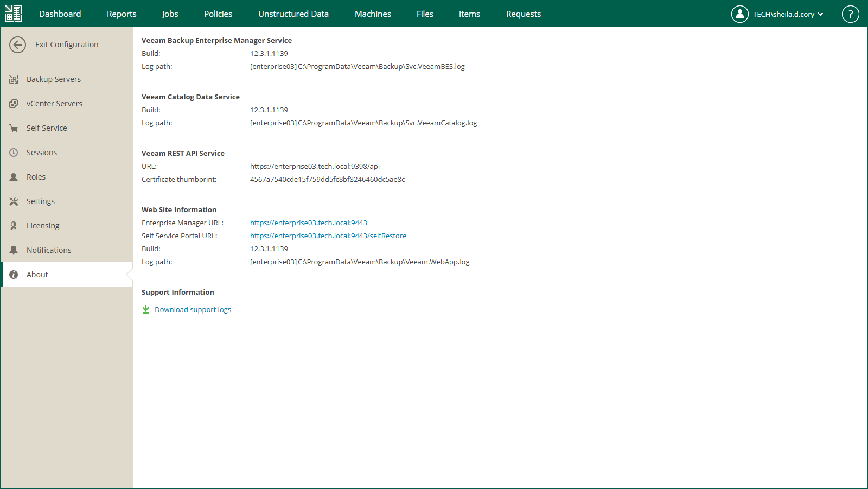Click the Veeam Catalog Data Service heading
This screenshot has height=489, width=868.
click(190, 97)
